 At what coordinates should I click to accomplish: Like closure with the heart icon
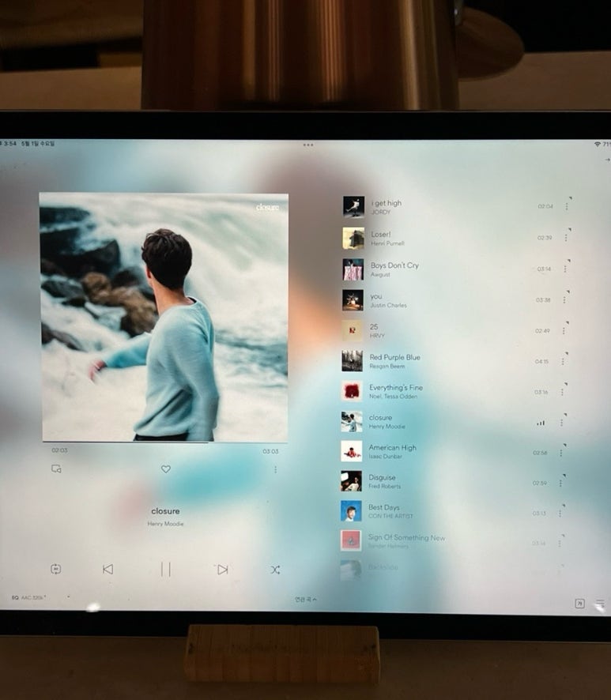(166, 469)
